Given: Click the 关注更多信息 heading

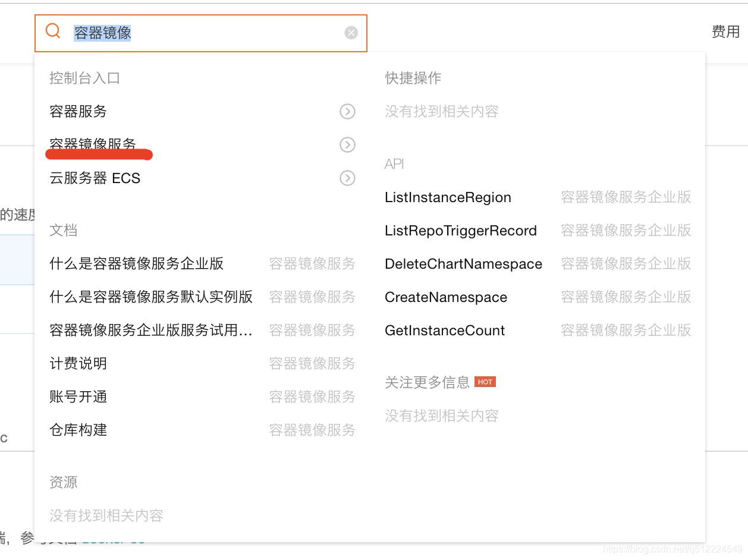Looking at the screenshot, I should (x=428, y=382).
